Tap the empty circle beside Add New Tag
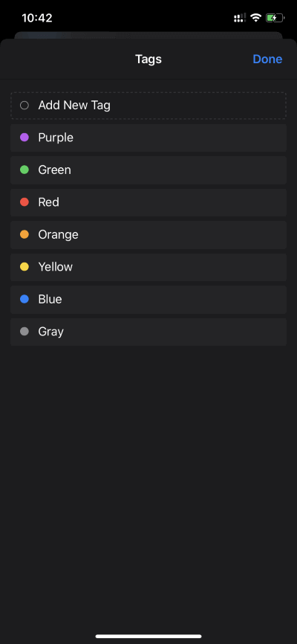 pos(25,106)
